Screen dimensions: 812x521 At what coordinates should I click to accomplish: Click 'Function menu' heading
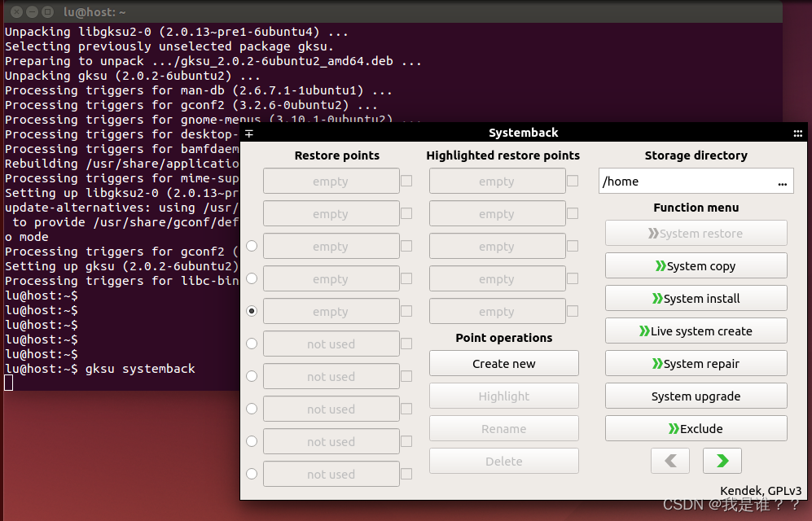pyautogui.click(x=696, y=208)
